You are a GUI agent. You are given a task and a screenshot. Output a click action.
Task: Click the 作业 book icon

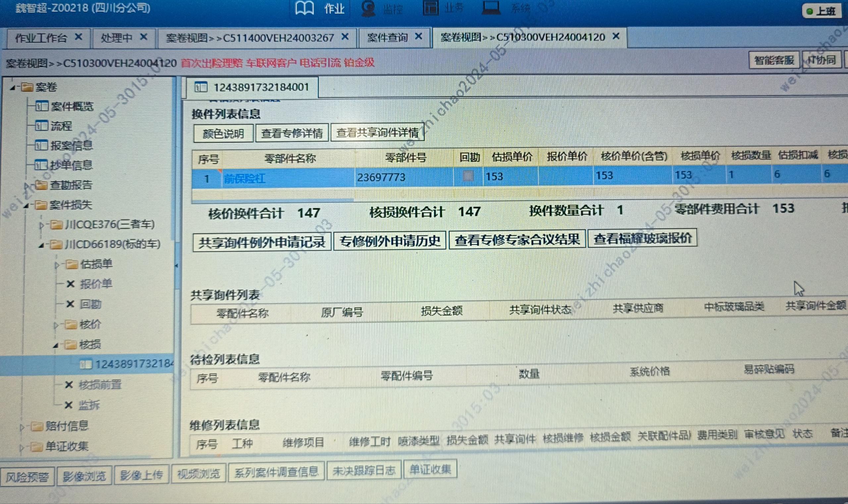coord(304,8)
